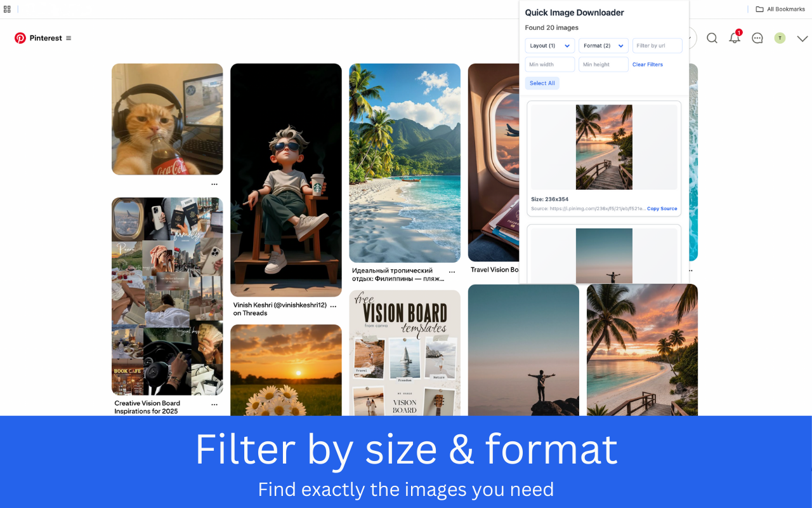Open the Creative Vision Board collage pin
This screenshot has width=812, height=508.
click(167, 297)
